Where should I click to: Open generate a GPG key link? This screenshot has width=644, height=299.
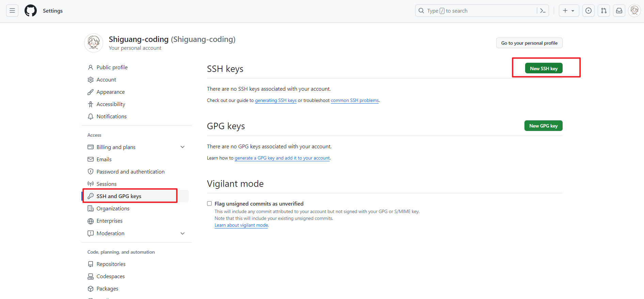click(x=282, y=158)
